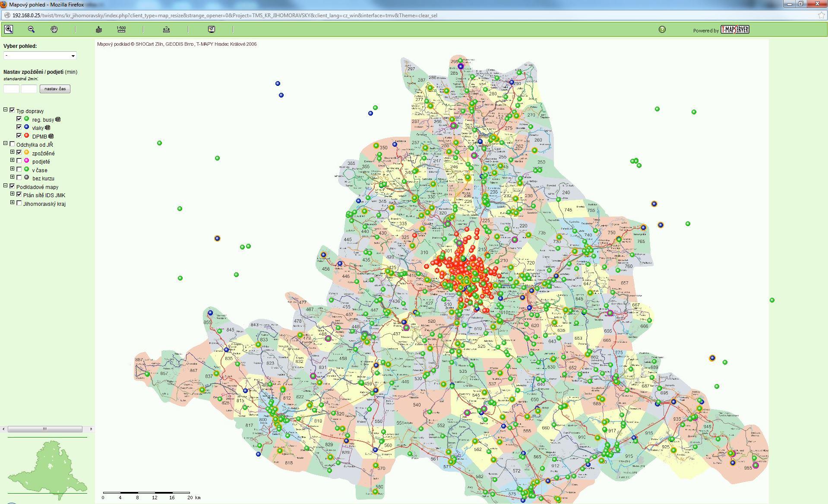Click the gray bez kurzu legend dot
Image resolution: width=828 pixels, height=504 pixels.
click(27, 177)
